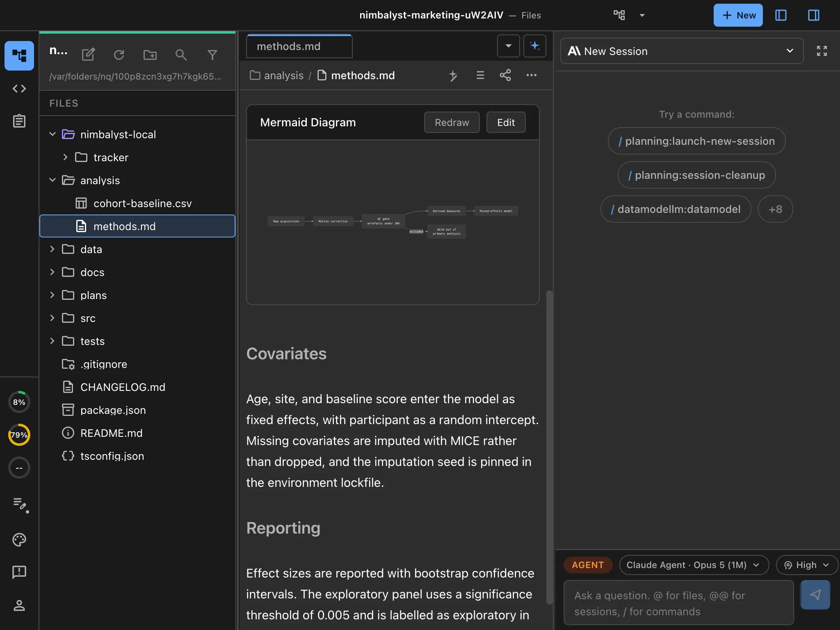Open the High effort dropdown
840x630 pixels.
pyautogui.click(x=806, y=565)
